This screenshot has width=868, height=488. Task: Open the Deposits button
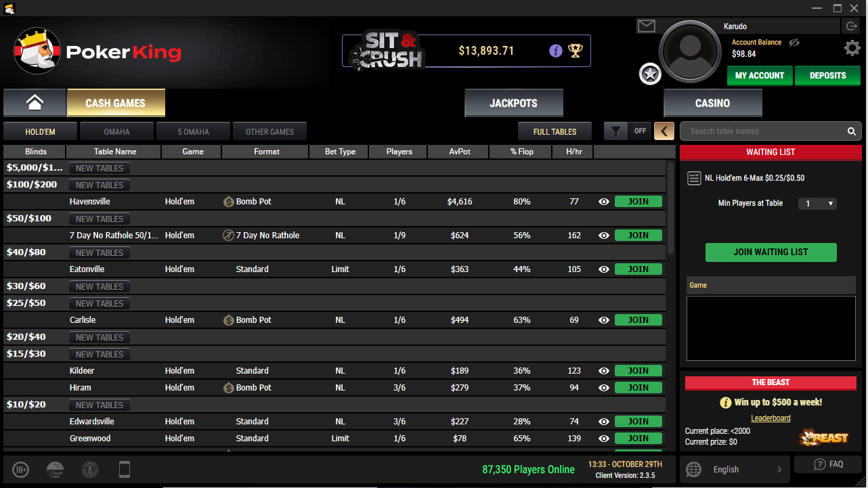coord(827,76)
